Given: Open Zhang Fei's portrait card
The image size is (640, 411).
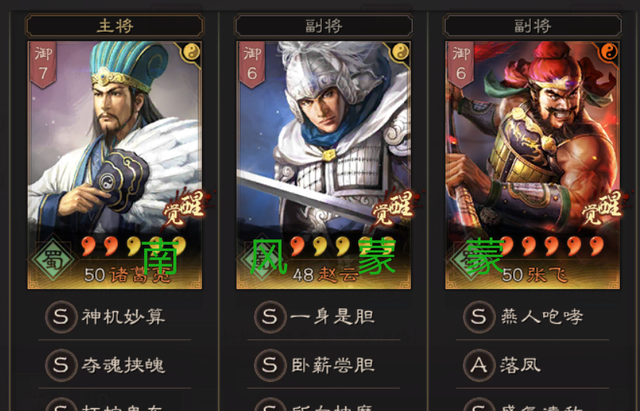Looking at the screenshot, I should coord(533,165).
